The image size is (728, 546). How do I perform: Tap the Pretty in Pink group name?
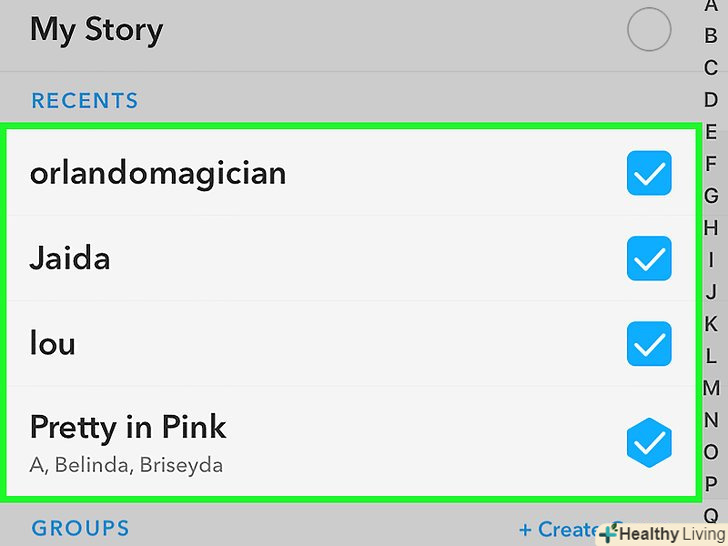tap(128, 428)
